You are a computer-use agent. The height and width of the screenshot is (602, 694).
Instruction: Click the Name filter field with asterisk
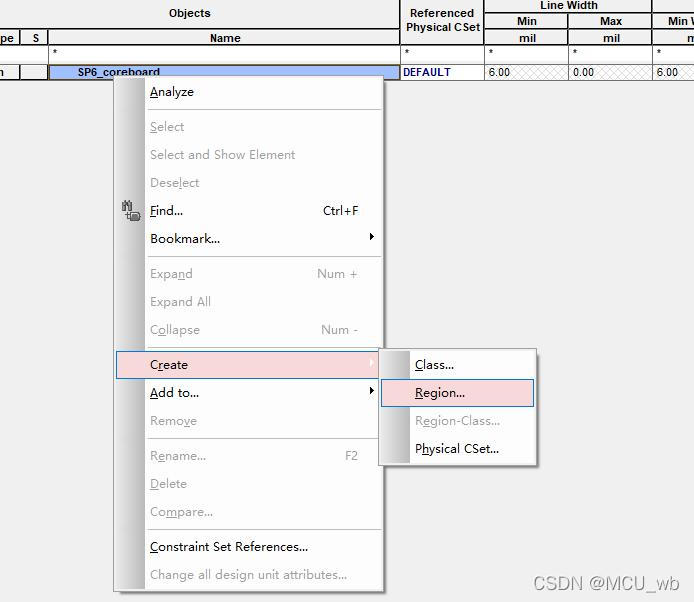point(224,52)
